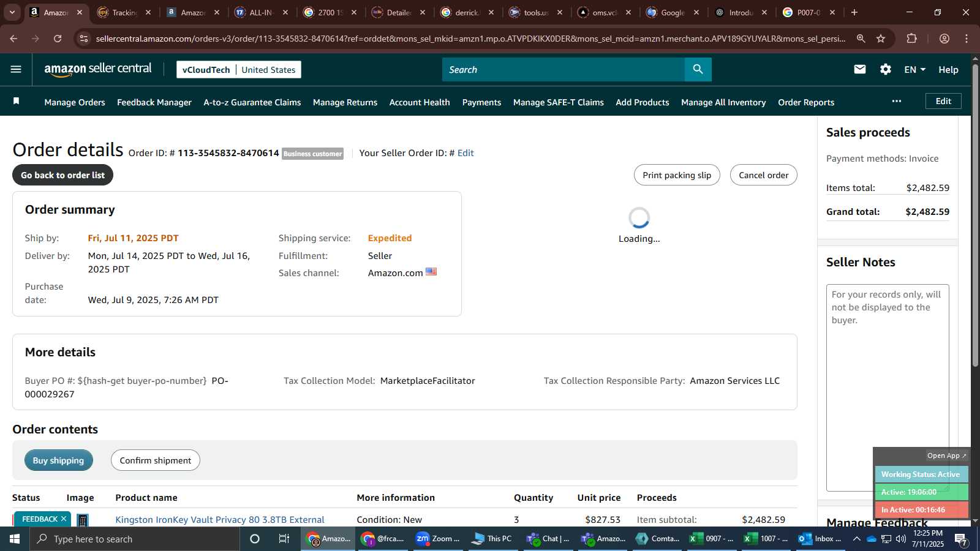Open Manage SAFE-T Claims

click(559, 102)
